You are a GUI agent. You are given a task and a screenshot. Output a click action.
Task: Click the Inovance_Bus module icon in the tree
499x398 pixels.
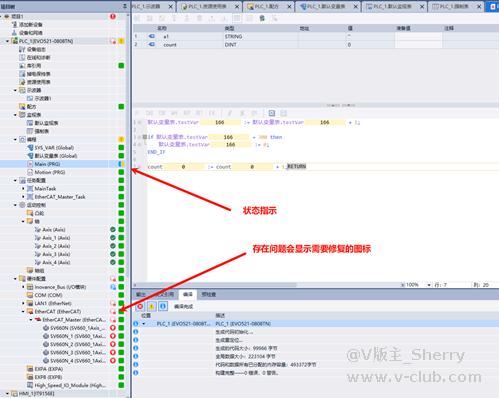30,287
